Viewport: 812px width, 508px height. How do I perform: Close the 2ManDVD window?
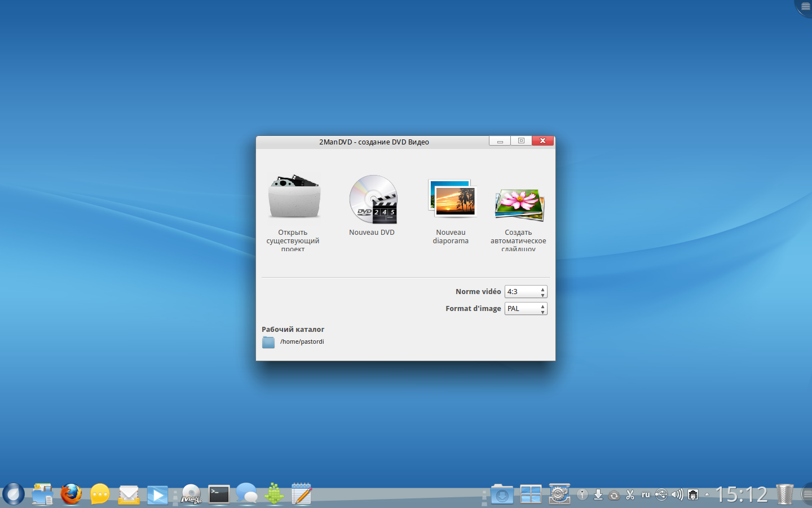point(542,141)
